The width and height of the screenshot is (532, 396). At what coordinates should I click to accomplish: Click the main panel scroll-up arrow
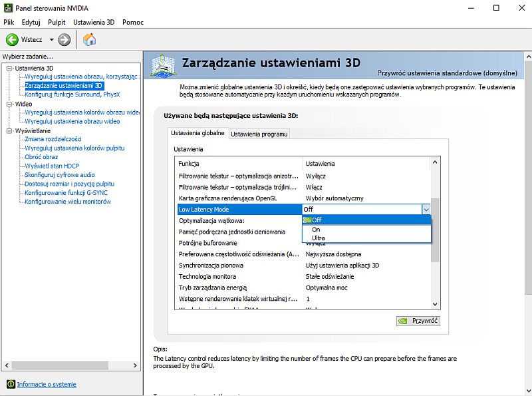[528, 57]
